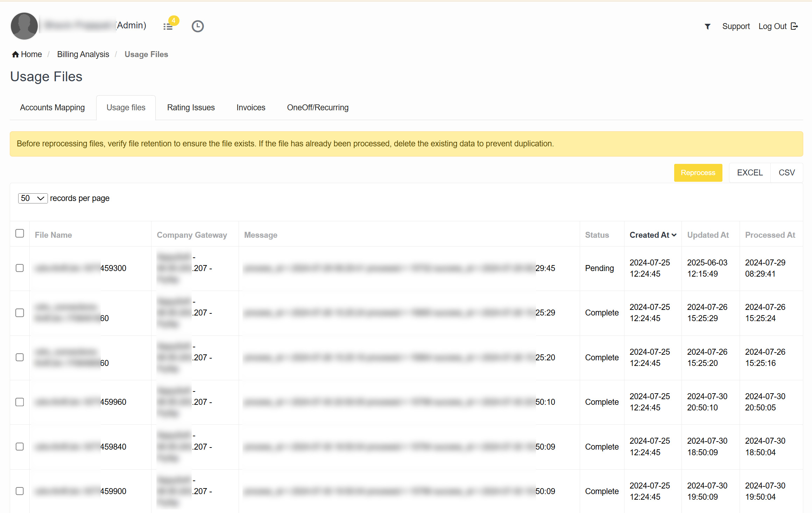
Task: Click the Home house icon in breadcrumb
Action: 15,54
